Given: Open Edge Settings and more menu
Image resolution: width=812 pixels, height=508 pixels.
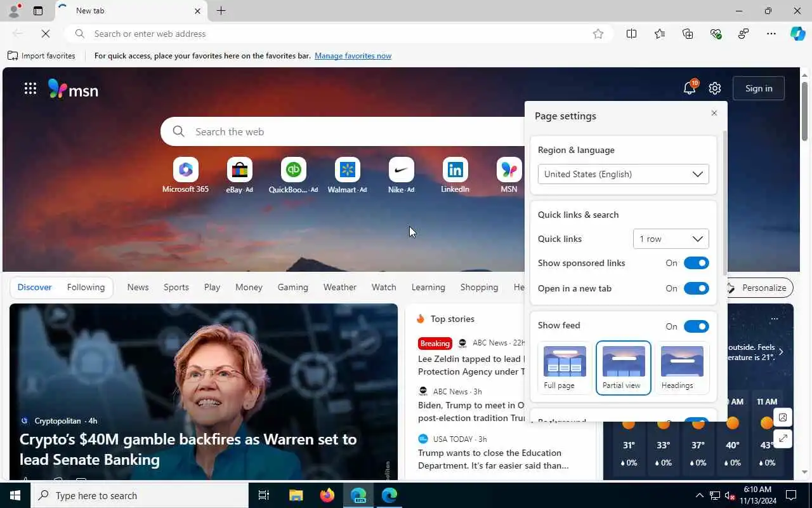Looking at the screenshot, I should 771,34.
